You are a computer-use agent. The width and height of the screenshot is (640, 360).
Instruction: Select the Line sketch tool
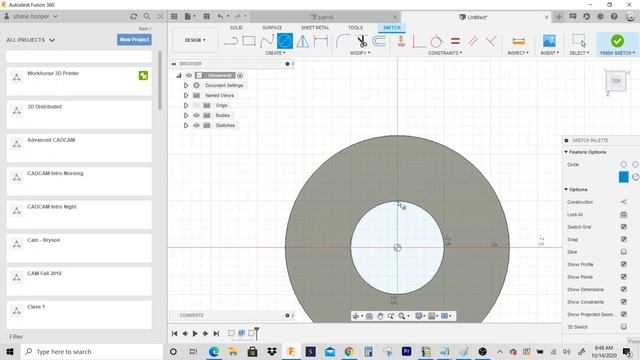click(231, 41)
